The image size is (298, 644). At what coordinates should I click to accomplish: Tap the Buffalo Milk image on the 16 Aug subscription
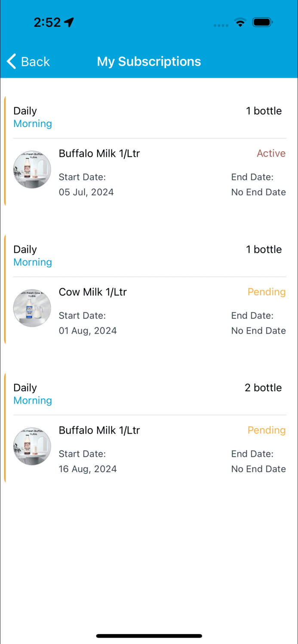pos(32,446)
